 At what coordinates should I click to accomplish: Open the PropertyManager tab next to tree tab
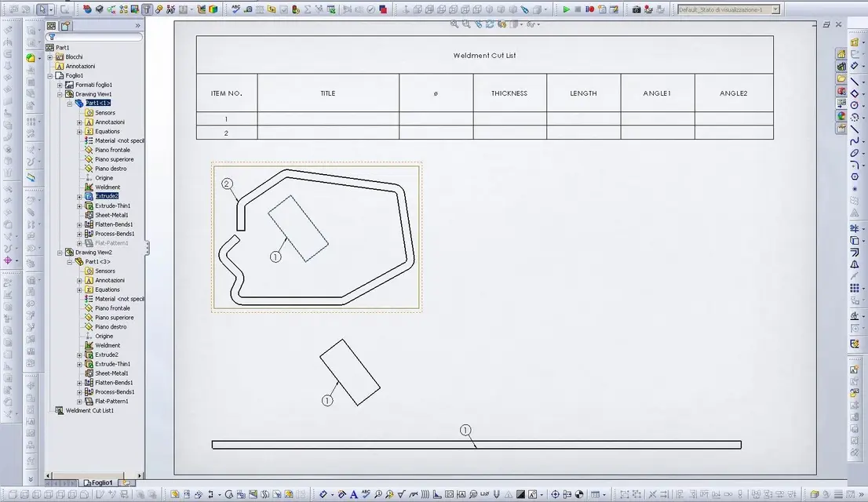pos(66,25)
